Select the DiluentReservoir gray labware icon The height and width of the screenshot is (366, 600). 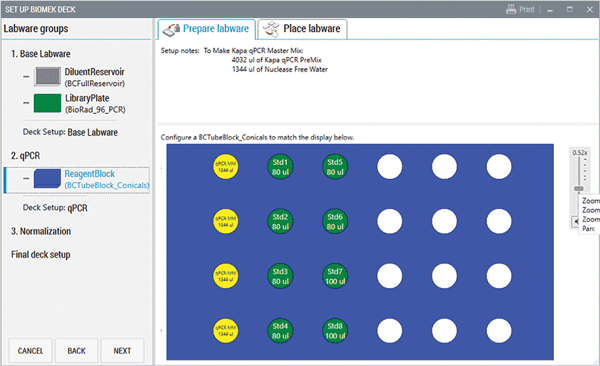(47, 77)
